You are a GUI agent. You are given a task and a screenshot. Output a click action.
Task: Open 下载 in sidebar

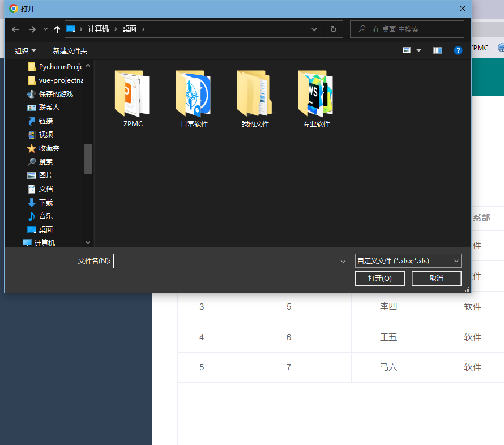tap(40, 203)
